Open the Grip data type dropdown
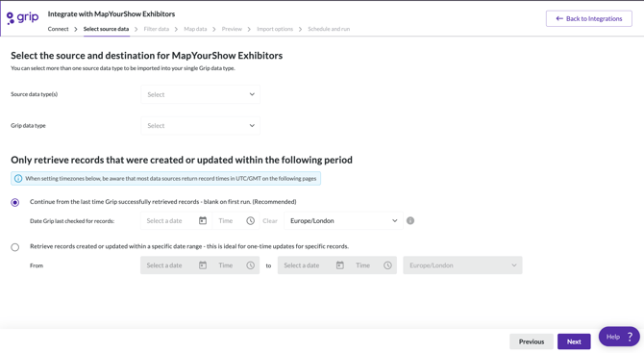 coord(201,126)
